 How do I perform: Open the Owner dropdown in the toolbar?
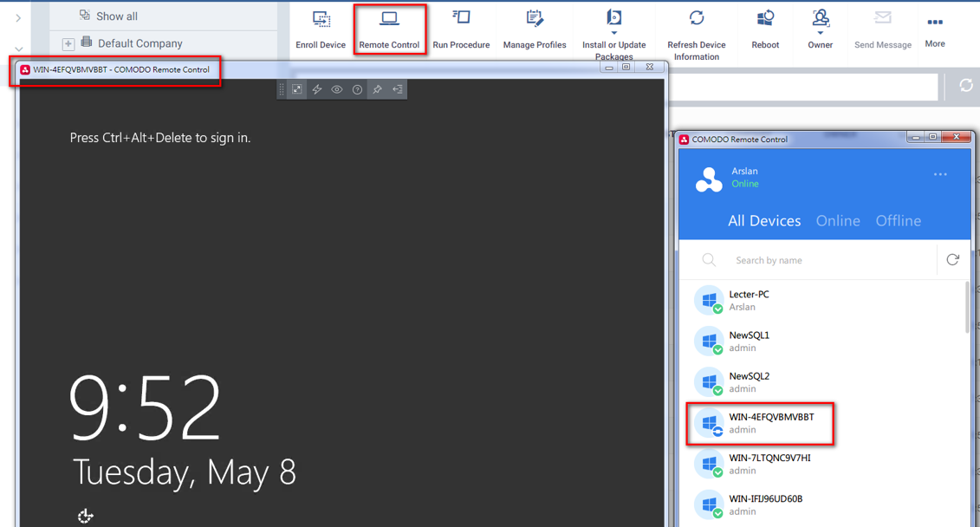pyautogui.click(x=820, y=29)
